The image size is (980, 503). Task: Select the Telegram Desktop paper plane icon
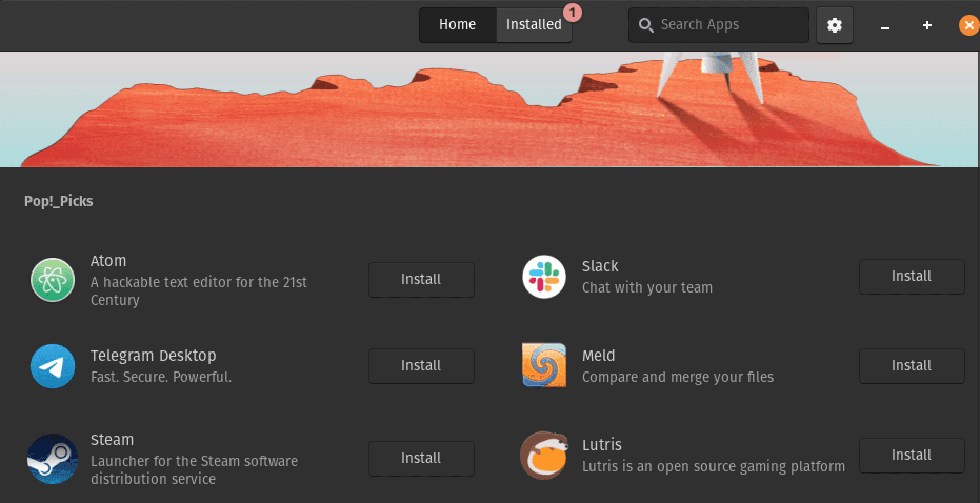pyautogui.click(x=52, y=366)
